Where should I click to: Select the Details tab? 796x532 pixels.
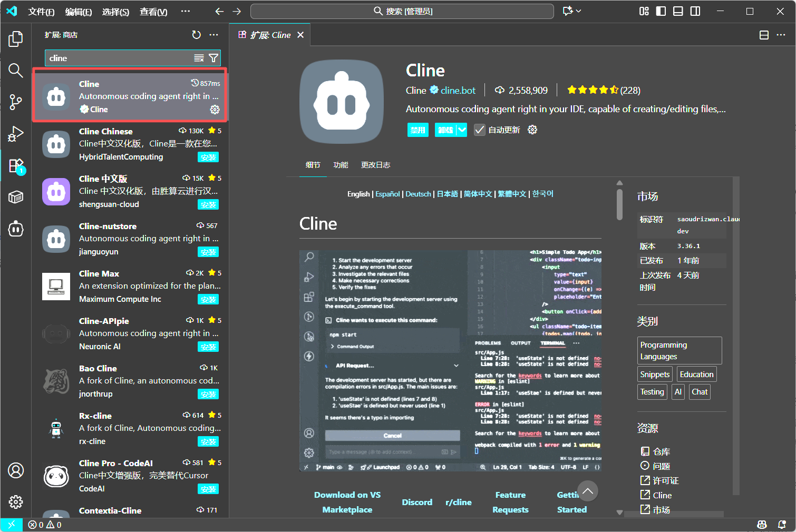(x=313, y=165)
